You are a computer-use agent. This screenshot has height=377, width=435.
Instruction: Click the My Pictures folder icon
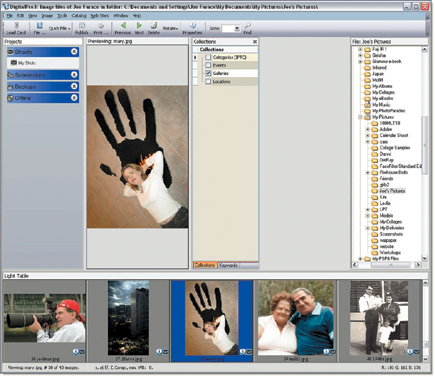(x=367, y=117)
